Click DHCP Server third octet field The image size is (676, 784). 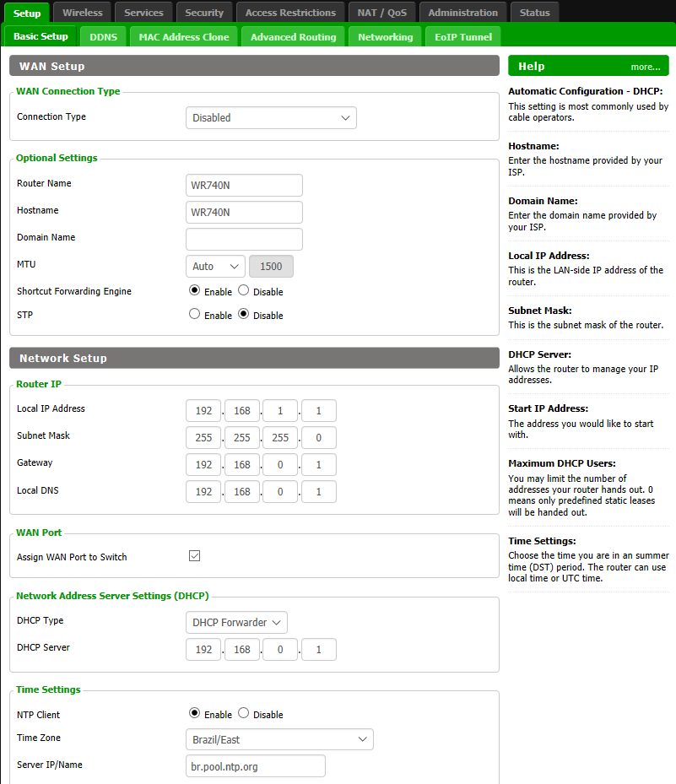pyautogui.click(x=280, y=650)
